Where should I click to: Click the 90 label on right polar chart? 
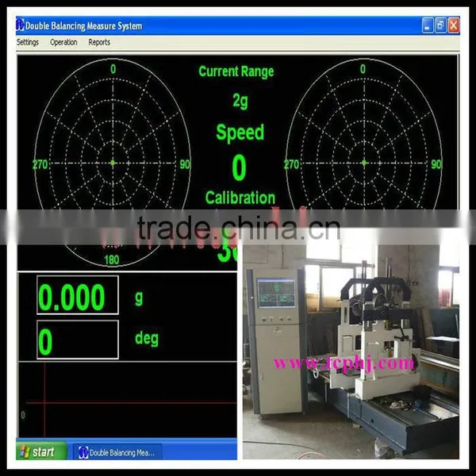[x=436, y=164]
